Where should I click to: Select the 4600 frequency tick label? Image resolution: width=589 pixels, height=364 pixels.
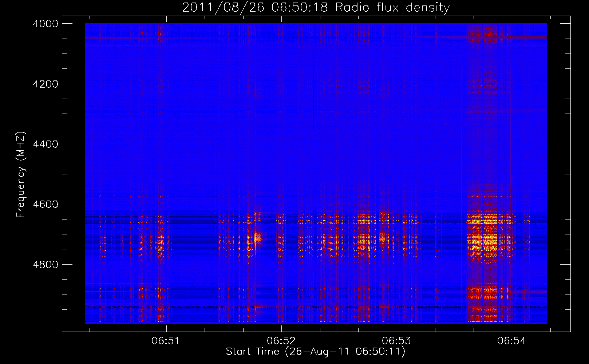(46, 204)
